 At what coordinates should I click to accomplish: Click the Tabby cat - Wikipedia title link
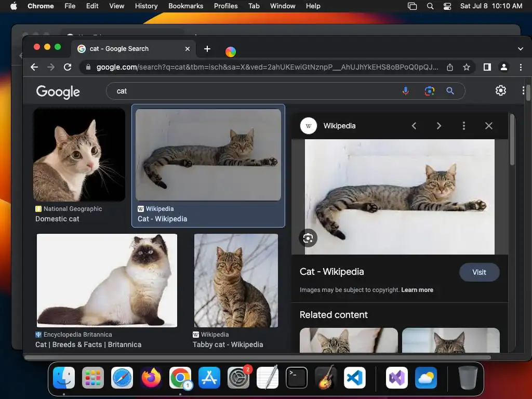[x=228, y=345]
